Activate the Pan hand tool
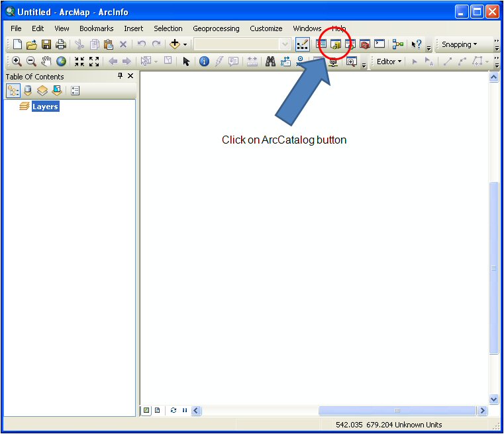Screen dimensions: 504x434 (x=46, y=61)
